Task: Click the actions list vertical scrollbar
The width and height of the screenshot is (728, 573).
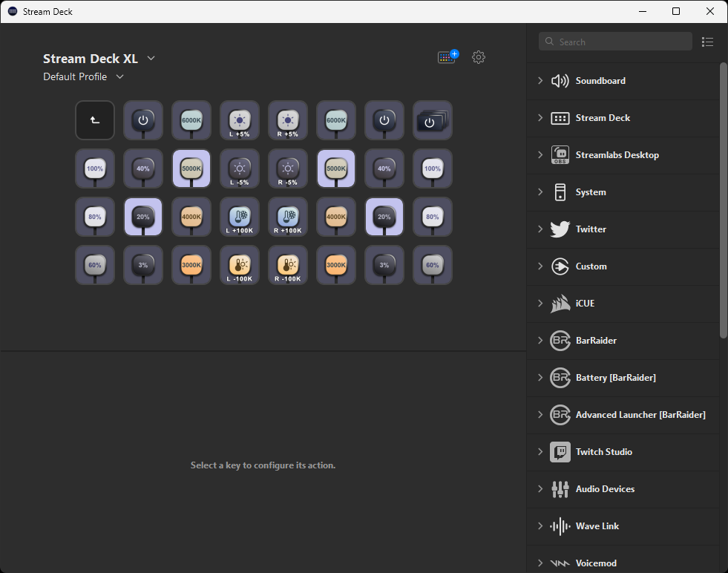Action: (x=724, y=200)
